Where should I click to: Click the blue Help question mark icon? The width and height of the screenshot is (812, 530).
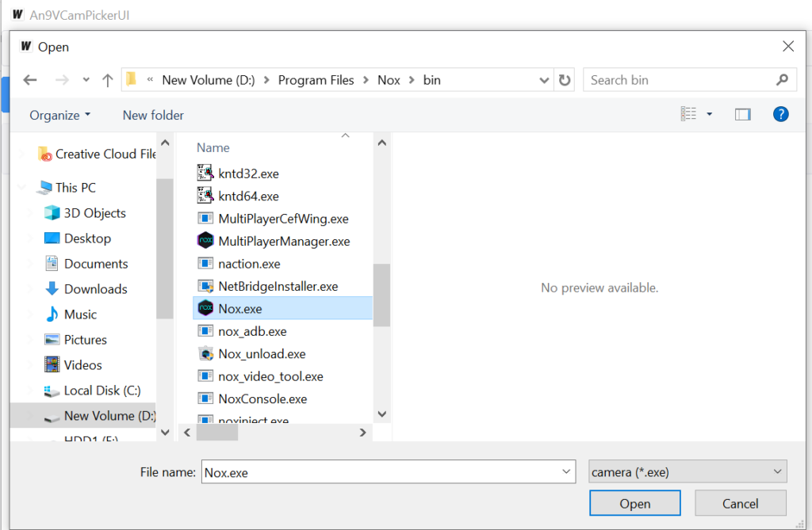coord(780,115)
